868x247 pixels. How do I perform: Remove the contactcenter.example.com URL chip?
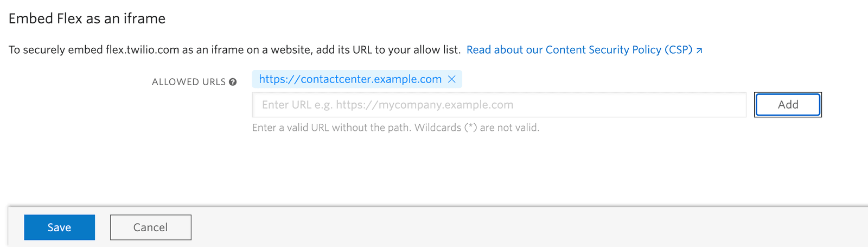tap(452, 79)
